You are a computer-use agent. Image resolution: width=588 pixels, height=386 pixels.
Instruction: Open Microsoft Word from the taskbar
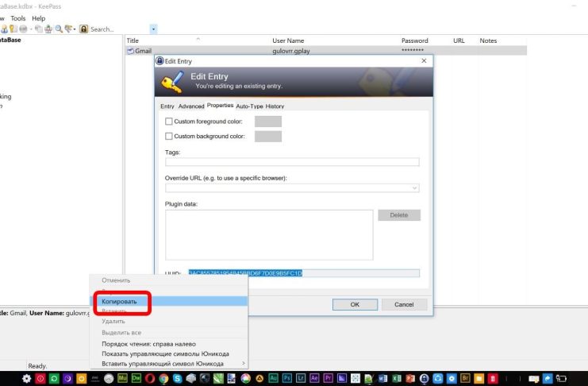(383, 378)
